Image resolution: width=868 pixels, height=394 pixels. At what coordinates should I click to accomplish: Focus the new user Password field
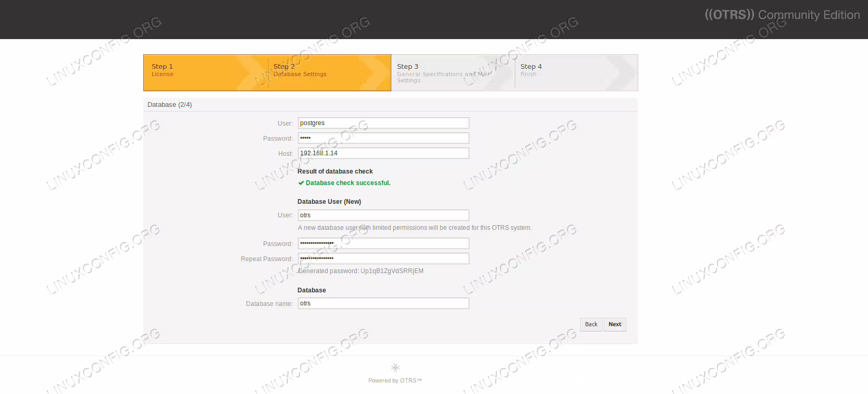coord(383,243)
